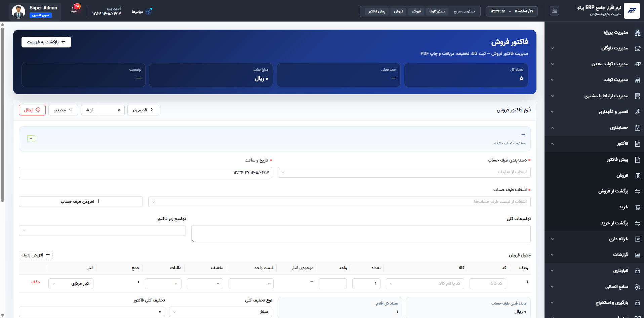Click the دستورکارها quick access tab
The width and height of the screenshot is (644, 318).
(x=437, y=11)
